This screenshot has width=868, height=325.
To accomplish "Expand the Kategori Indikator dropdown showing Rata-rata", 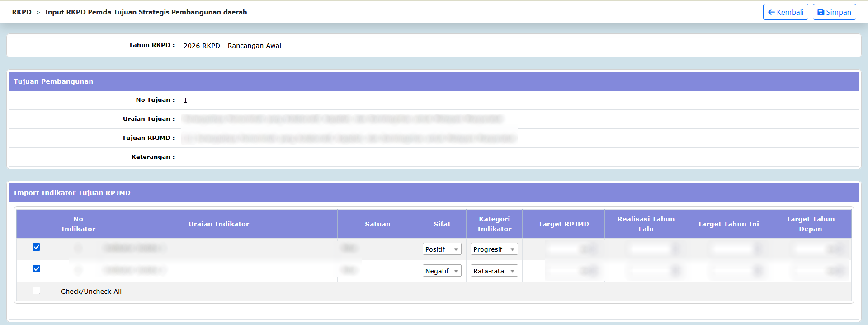I will pyautogui.click(x=494, y=271).
